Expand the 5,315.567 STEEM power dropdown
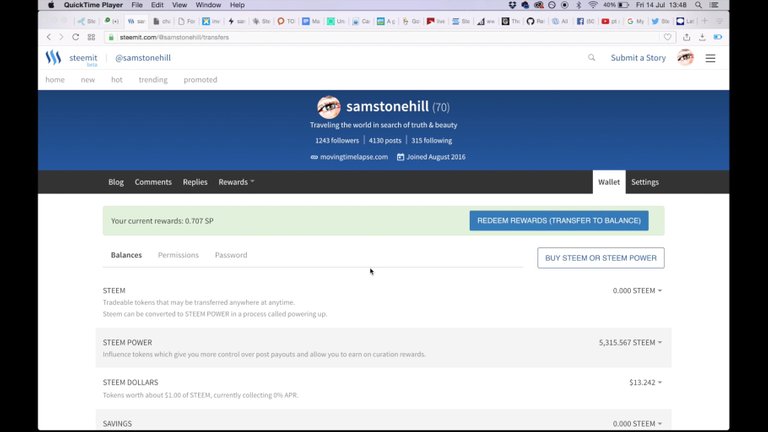Image resolution: width=768 pixels, height=432 pixels. click(x=630, y=342)
